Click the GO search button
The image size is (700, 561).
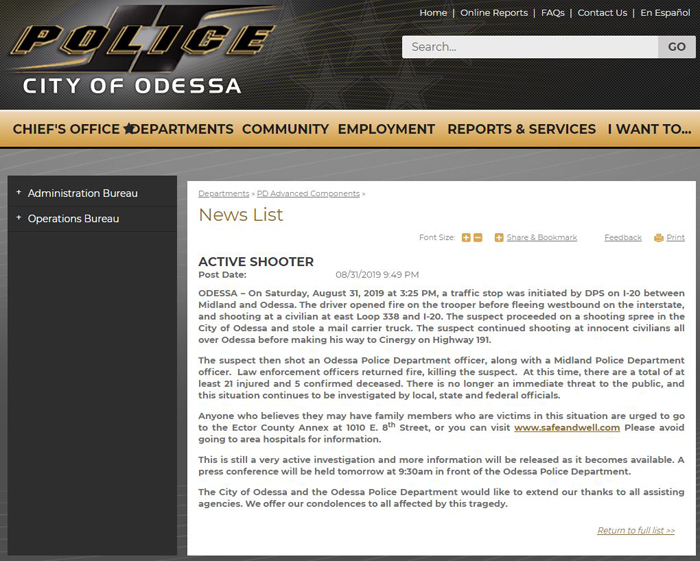tap(677, 47)
